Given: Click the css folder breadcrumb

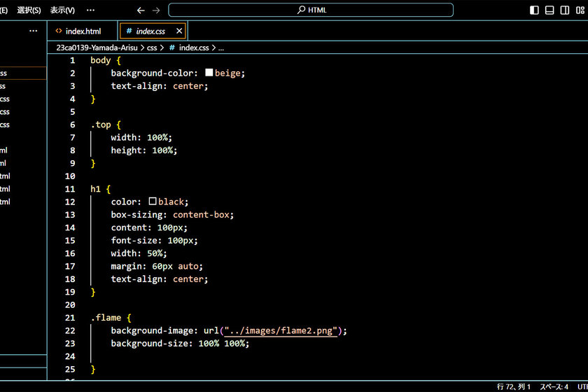Looking at the screenshot, I should 152,48.
